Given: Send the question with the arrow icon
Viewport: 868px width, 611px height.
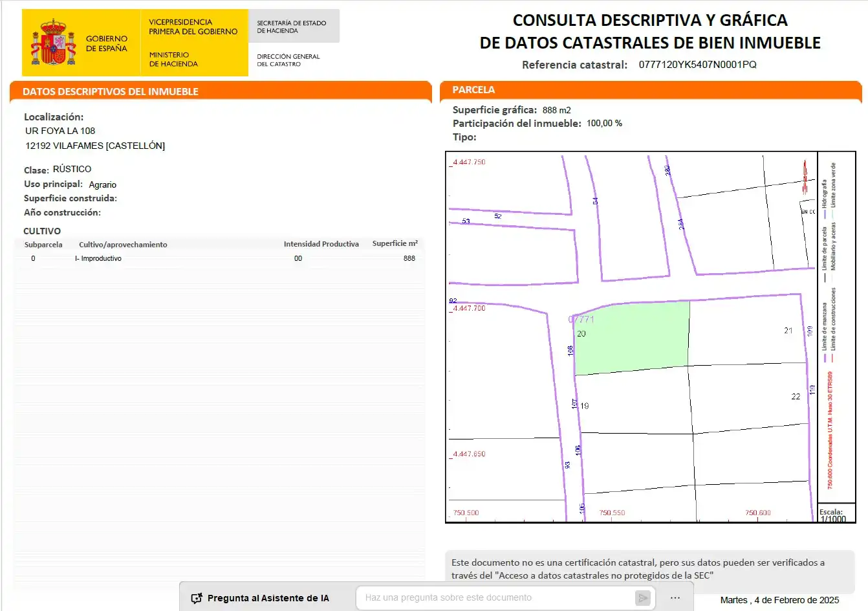Looking at the screenshot, I should (642, 598).
